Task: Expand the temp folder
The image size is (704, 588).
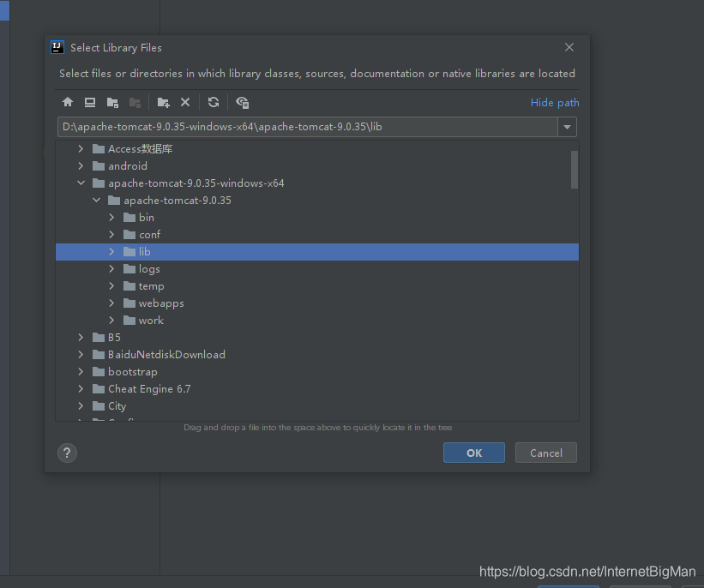Action: point(111,285)
